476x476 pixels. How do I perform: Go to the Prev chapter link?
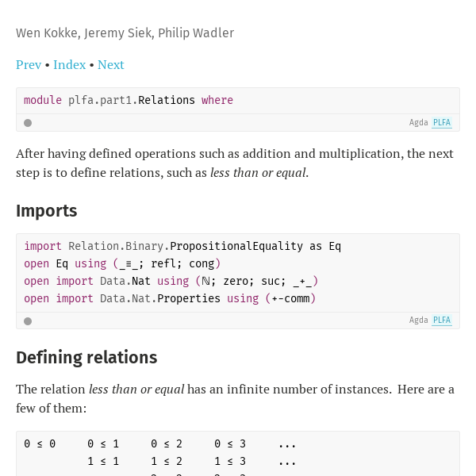[x=29, y=65]
